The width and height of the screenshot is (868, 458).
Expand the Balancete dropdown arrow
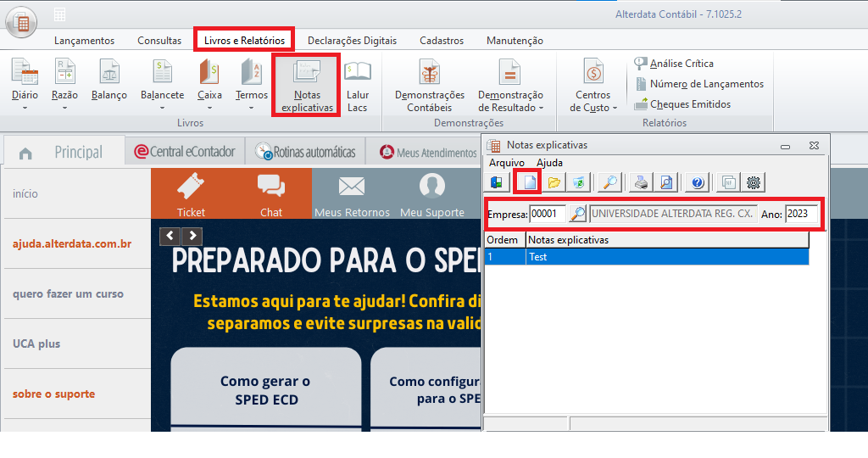(162, 108)
